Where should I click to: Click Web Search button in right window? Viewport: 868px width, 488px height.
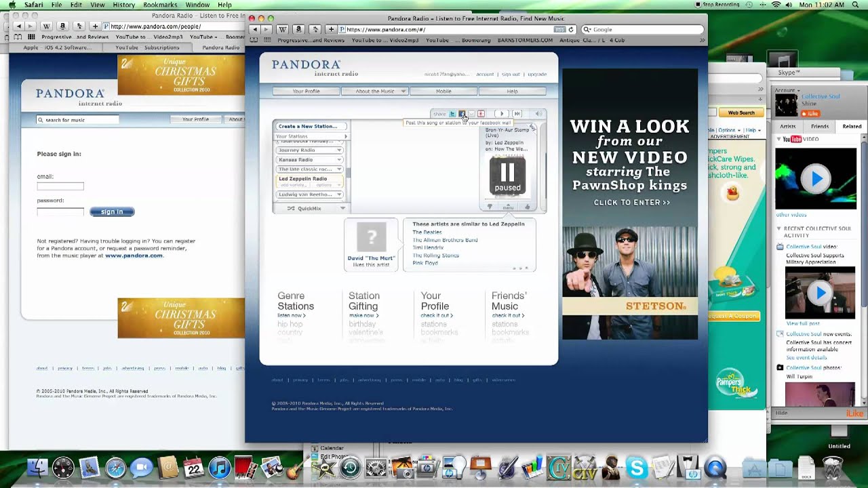tap(741, 113)
